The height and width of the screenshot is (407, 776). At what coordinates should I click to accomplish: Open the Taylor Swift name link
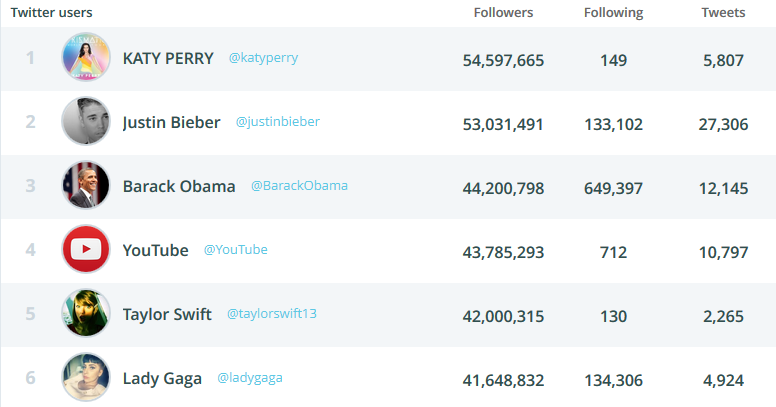pos(167,314)
